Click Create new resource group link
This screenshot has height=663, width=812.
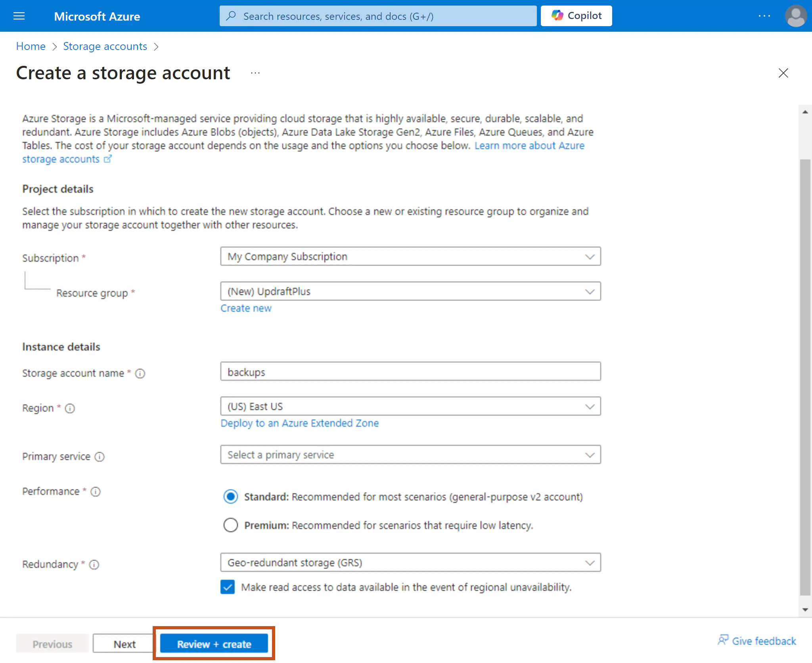pyautogui.click(x=246, y=308)
